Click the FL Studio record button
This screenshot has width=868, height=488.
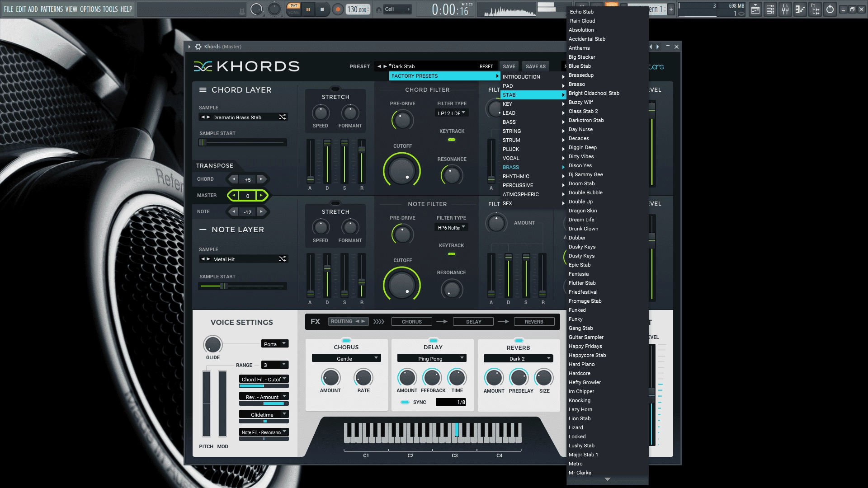click(x=337, y=9)
